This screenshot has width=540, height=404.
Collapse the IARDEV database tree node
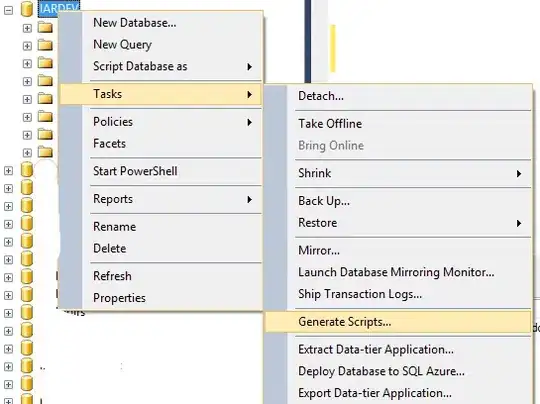[9, 10]
